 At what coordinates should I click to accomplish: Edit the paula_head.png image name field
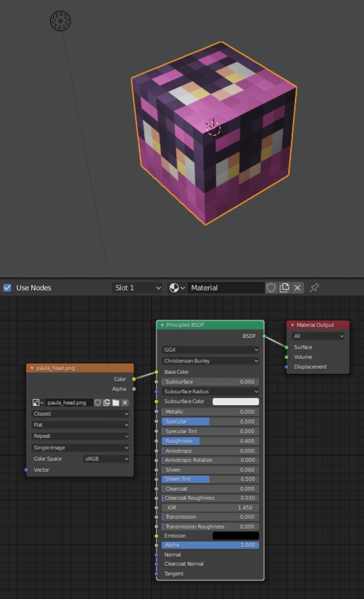click(69, 402)
